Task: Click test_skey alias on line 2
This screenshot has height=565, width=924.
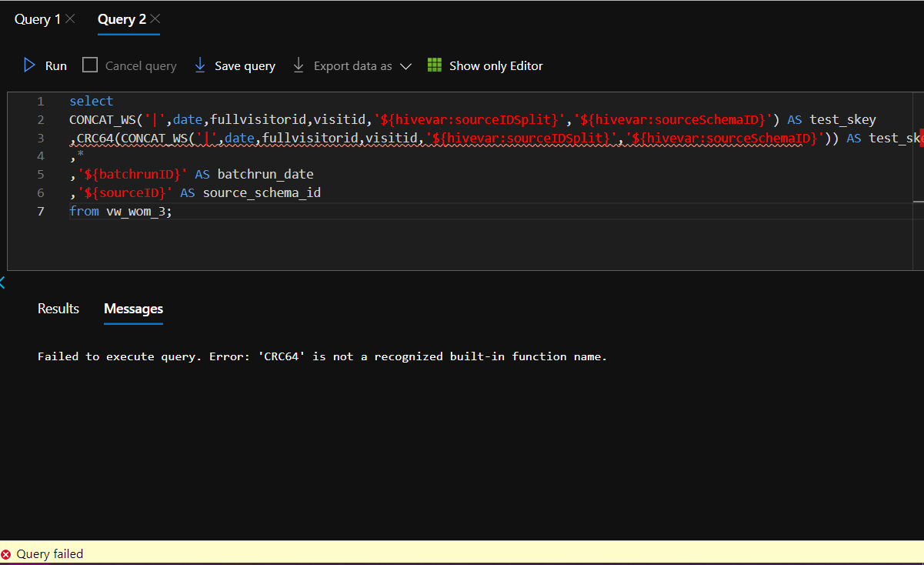Action: (x=842, y=119)
